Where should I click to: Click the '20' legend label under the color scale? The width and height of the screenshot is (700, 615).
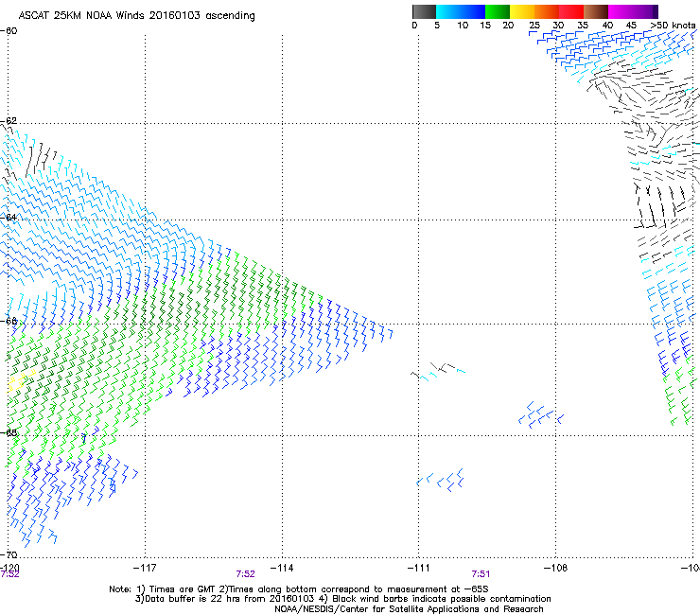508,25
